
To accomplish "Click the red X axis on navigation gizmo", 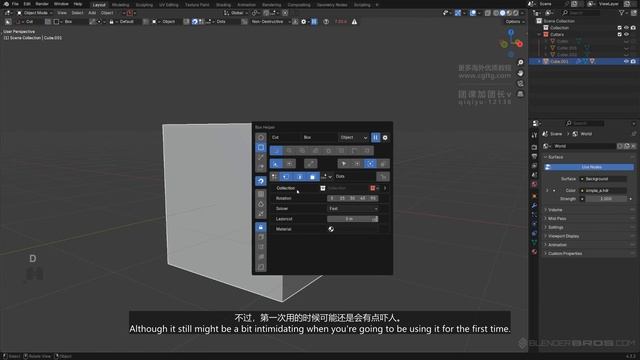I will click(x=519, y=44).
